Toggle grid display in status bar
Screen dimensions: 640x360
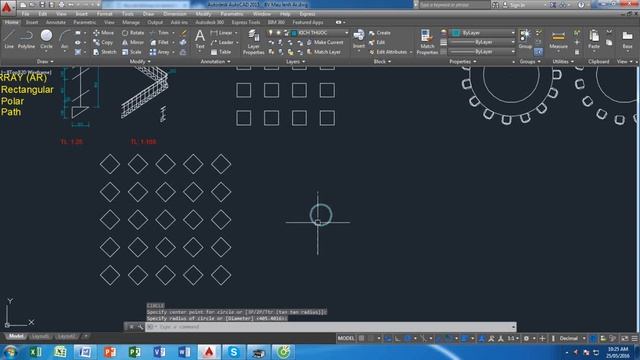362,338
